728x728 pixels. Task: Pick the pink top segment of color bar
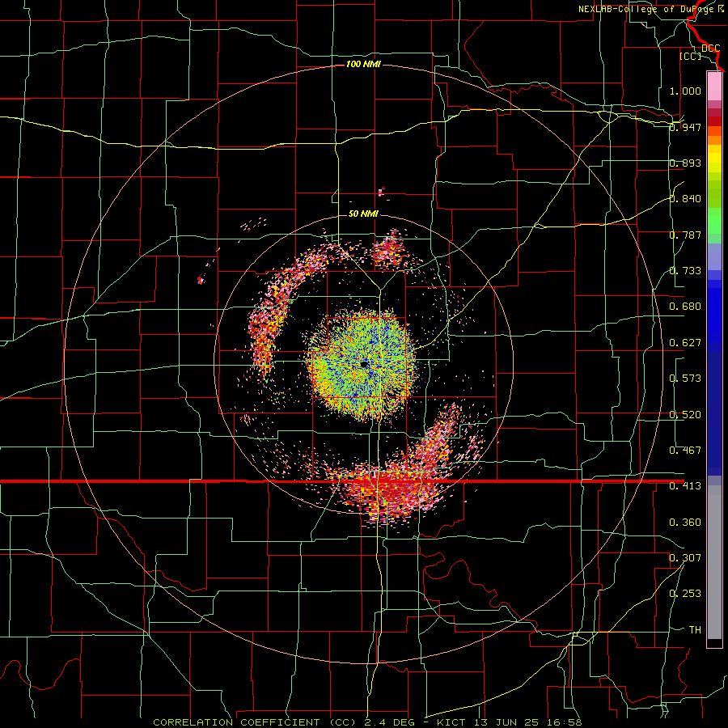[x=714, y=86]
